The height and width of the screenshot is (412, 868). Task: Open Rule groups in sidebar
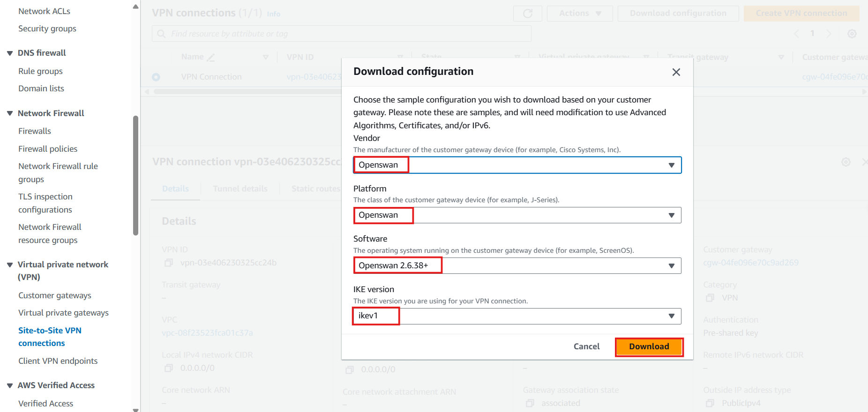(x=40, y=71)
